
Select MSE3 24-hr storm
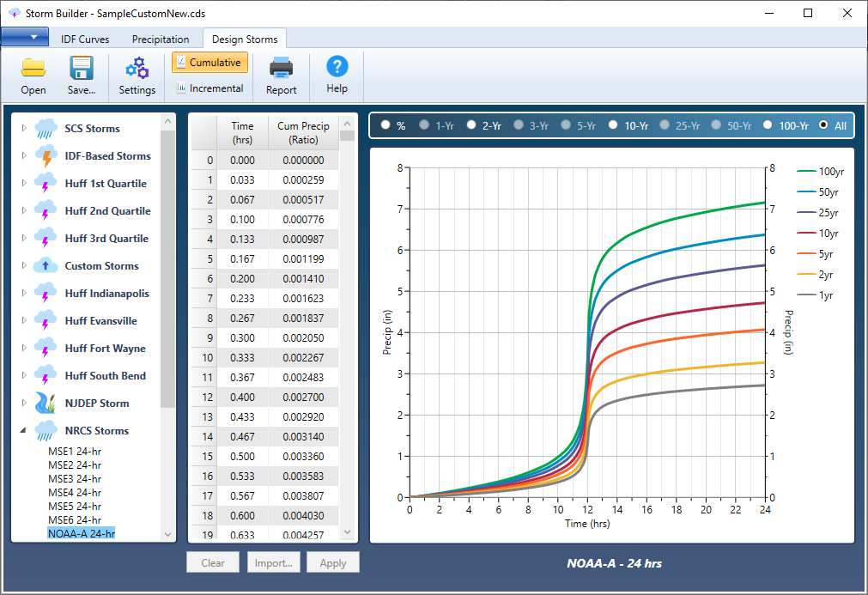click(x=75, y=478)
